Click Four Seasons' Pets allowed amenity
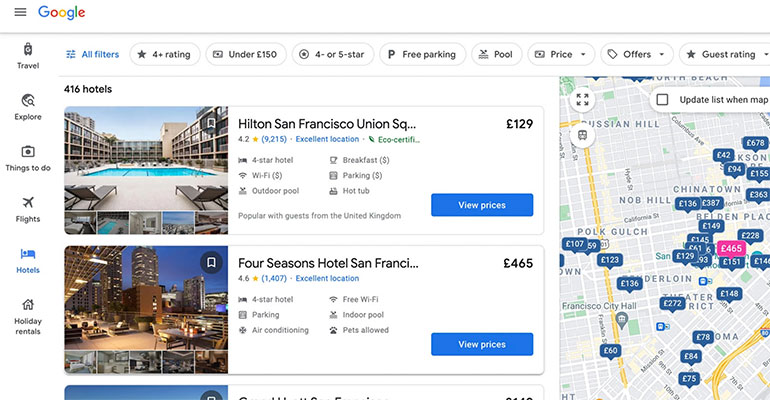 pos(359,330)
